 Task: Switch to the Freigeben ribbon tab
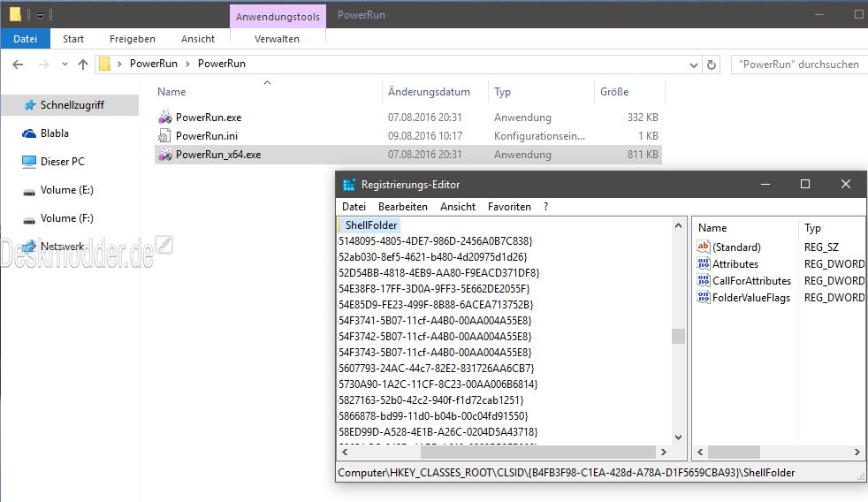point(133,39)
